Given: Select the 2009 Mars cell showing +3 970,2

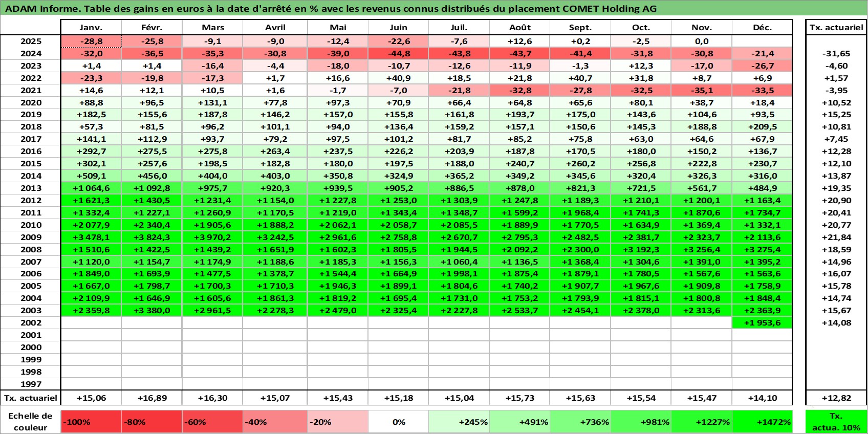Looking at the screenshot, I should [212, 237].
